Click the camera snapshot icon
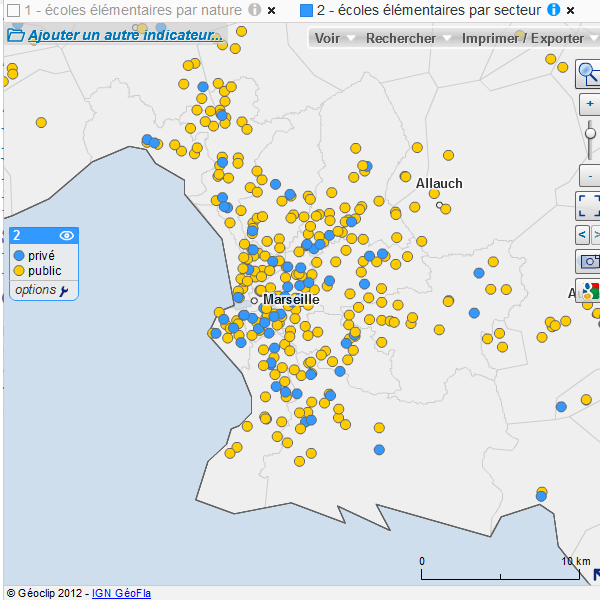Screen dimensions: 600x600 click(589, 261)
